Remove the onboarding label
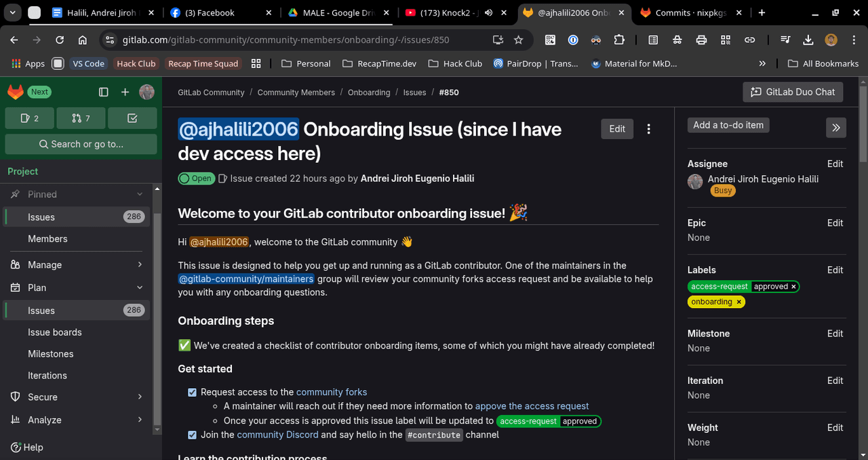Image resolution: width=868 pixels, height=460 pixels. coord(738,302)
